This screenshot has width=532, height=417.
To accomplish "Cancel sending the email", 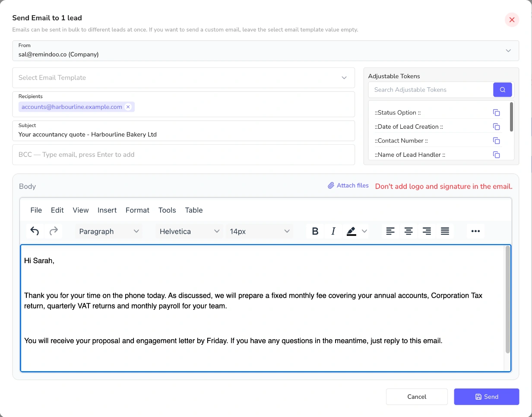I will 417,397.
